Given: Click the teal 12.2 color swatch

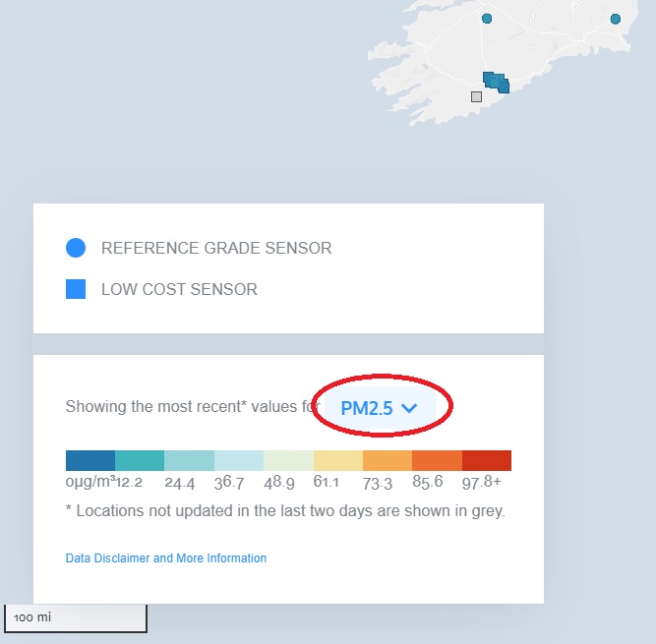Looking at the screenshot, I should pos(140,460).
